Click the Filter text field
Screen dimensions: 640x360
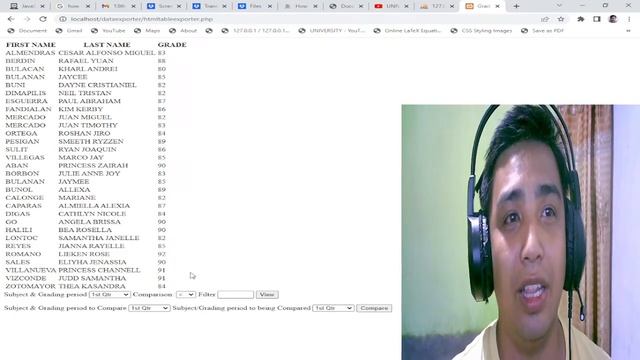tap(236, 295)
